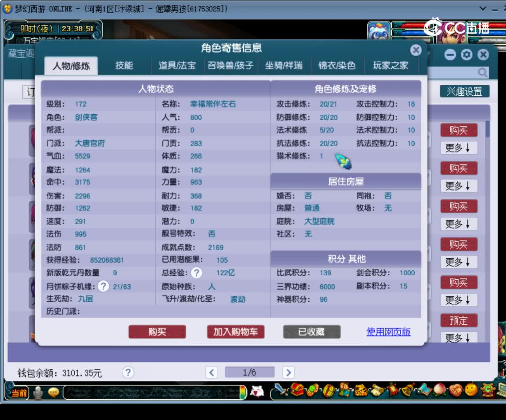Click the grey 已收藏 button
Viewport: 506px width, 420px height.
pyautogui.click(x=312, y=332)
